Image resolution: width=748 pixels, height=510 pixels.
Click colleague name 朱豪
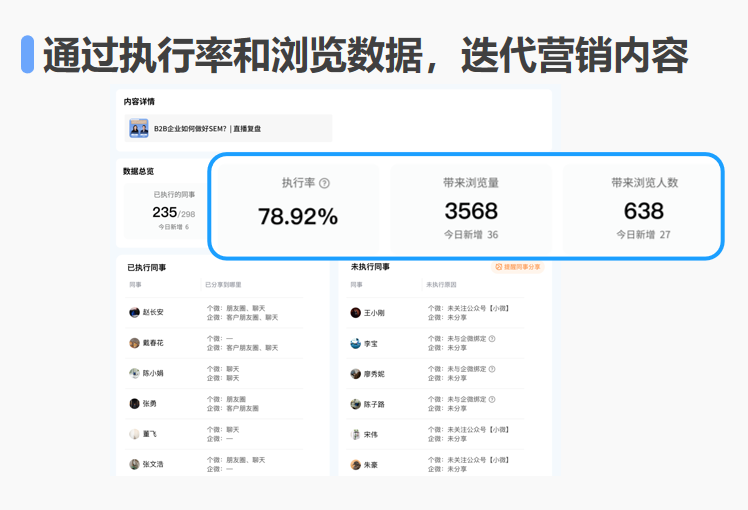click(x=371, y=465)
